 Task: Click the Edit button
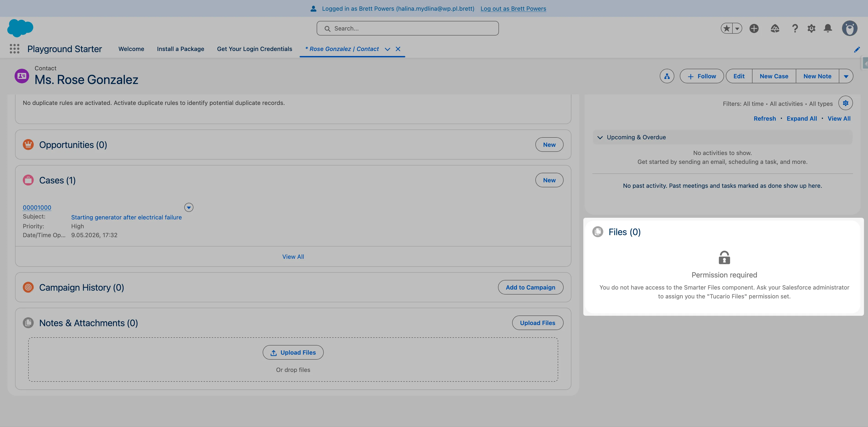point(739,76)
